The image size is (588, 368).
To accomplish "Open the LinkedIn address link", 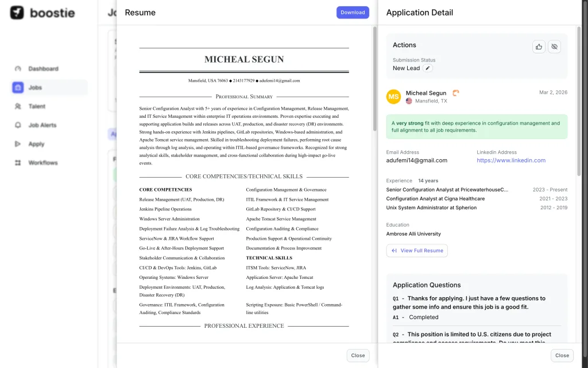I will pos(511,160).
